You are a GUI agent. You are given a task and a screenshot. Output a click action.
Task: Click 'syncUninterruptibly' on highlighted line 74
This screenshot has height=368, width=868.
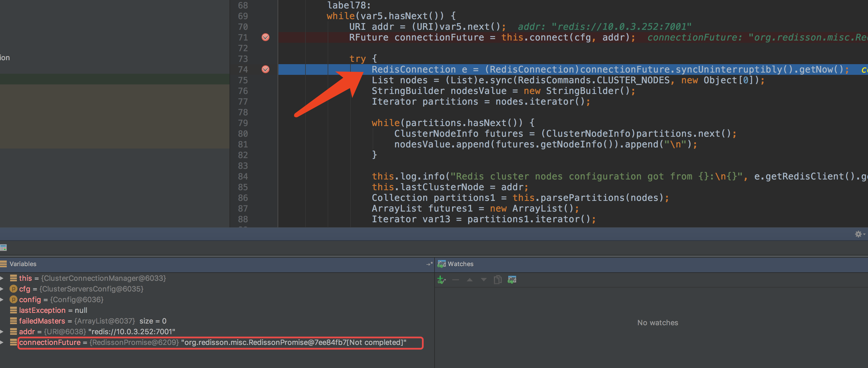[728, 69]
